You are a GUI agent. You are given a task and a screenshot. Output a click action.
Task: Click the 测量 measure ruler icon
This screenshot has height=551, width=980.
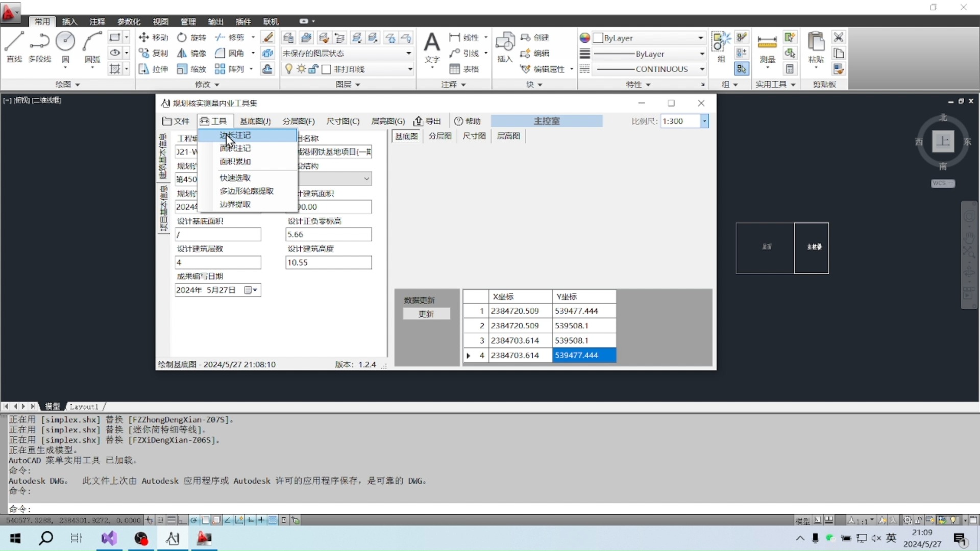coord(767,43)
